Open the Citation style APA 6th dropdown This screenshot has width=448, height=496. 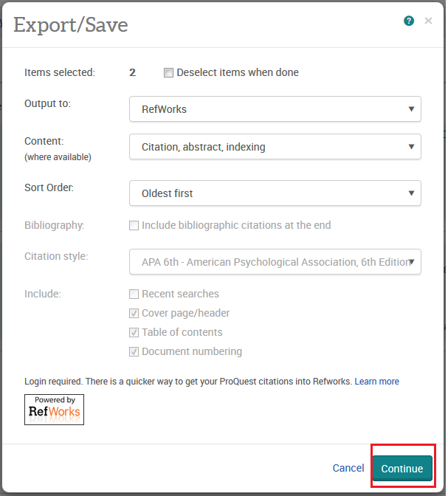coord(275,262)
